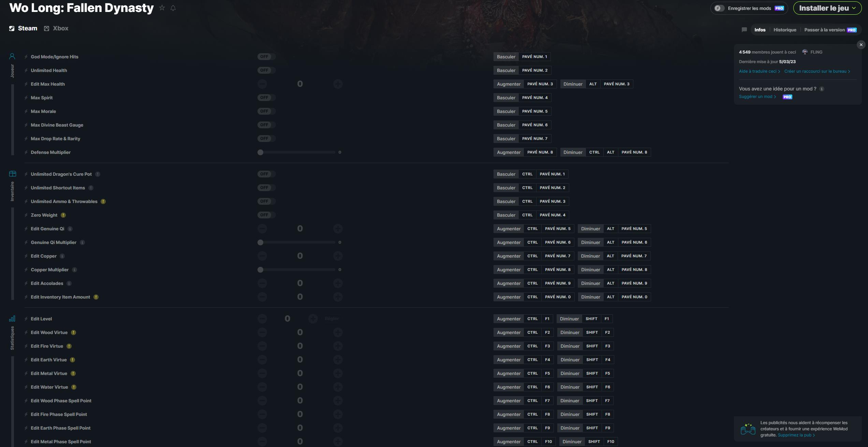Screen dimensions: 868x447
Task: Click the Defense Multiplier slider handle
Action: coord(260,152)
